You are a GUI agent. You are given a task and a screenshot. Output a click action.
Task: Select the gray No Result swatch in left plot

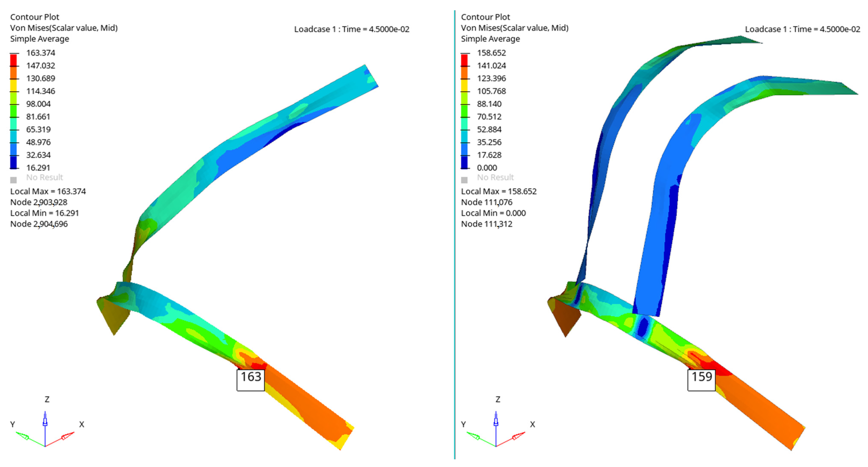point(14,180)
